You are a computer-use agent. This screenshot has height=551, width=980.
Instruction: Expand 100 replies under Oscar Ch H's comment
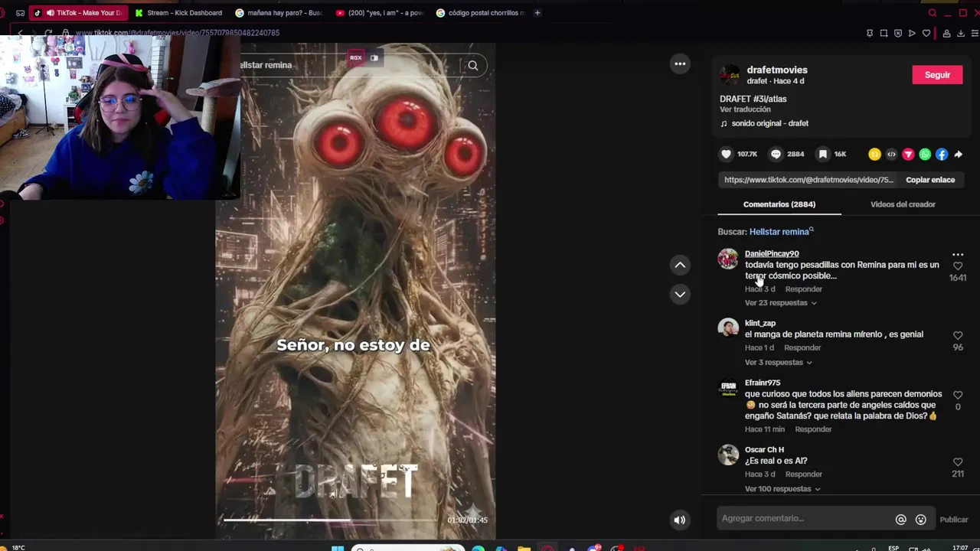(782, 489)
